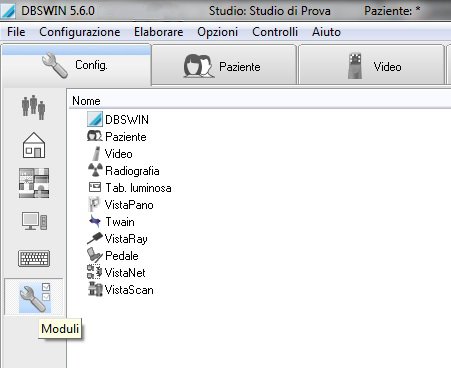Click the Pedale foot pedal icon
This screenshot has height=368, width=451.
(x=95, y=255)
